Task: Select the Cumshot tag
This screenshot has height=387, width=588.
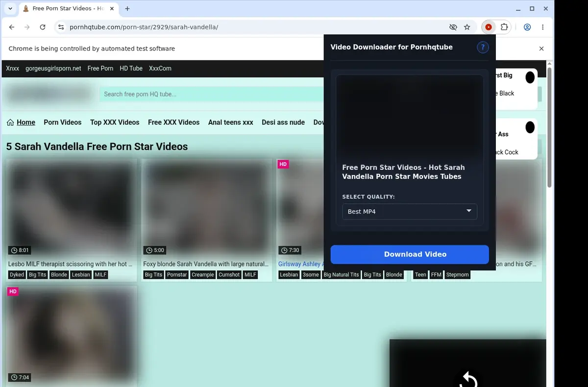Action: coord(229,275)
